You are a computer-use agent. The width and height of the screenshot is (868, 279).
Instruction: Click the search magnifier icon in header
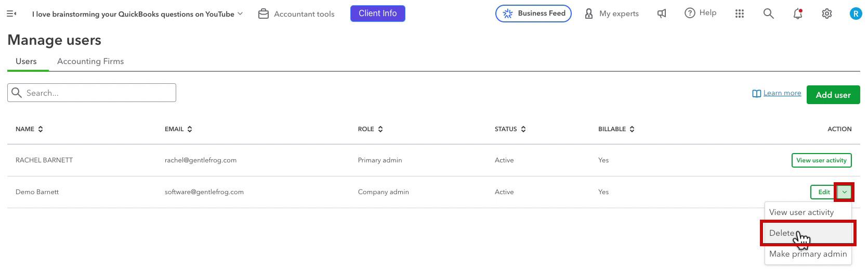[x=768, y=14]
